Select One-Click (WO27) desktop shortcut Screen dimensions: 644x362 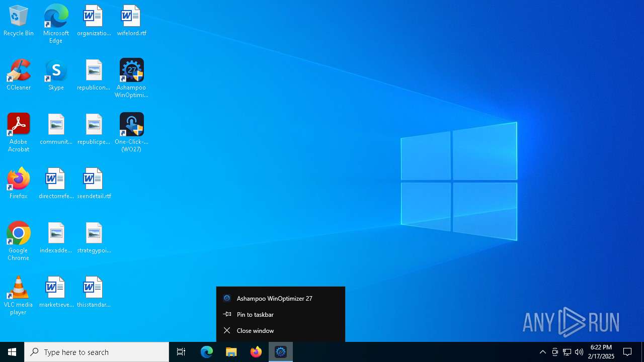point(131,133)
